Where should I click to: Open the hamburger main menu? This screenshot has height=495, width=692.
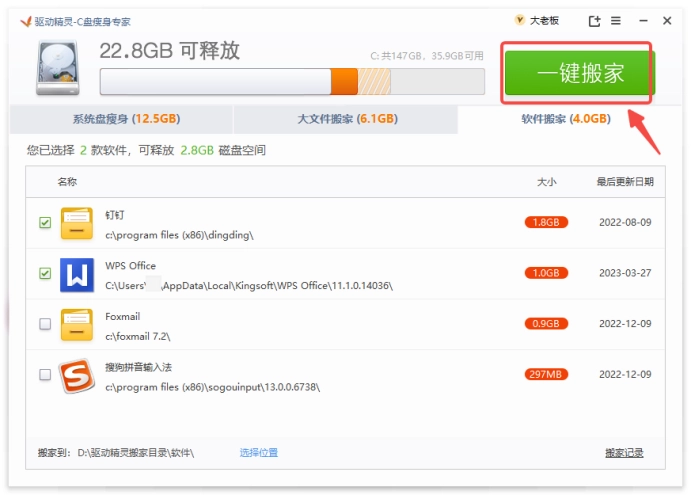[616, 21]
